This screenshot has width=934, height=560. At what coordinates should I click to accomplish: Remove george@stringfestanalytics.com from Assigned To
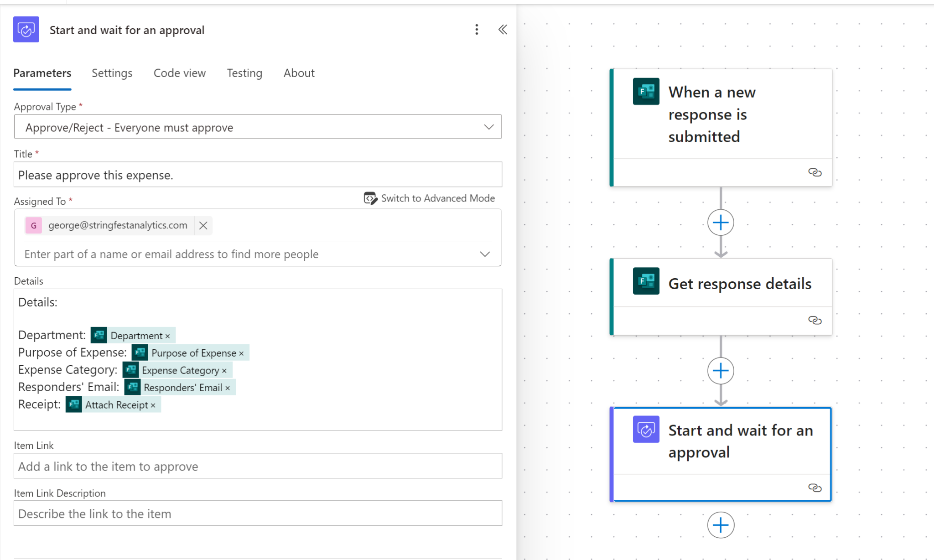tap(203, 226)
